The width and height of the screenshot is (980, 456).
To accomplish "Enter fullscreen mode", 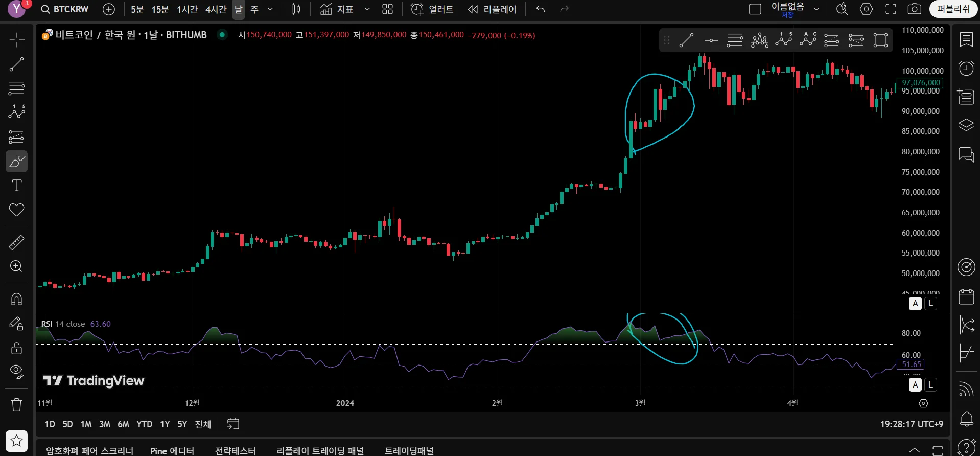I will click(x=891, y=9).
